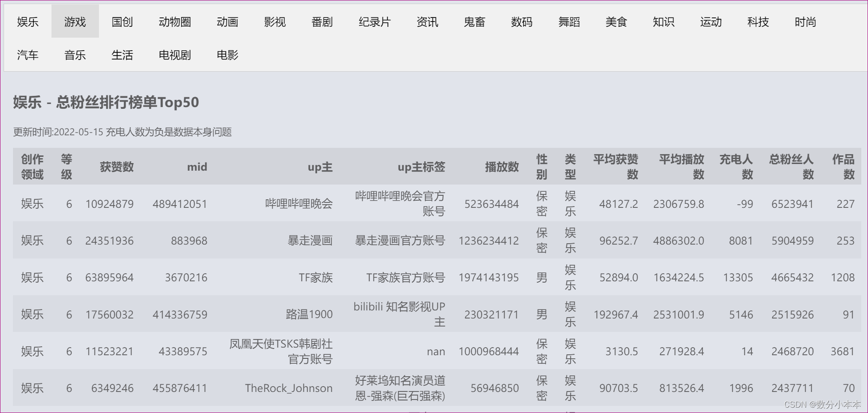Click the 等级 column header
Viewport: 868px width, 413px height.
click(66, 167)
